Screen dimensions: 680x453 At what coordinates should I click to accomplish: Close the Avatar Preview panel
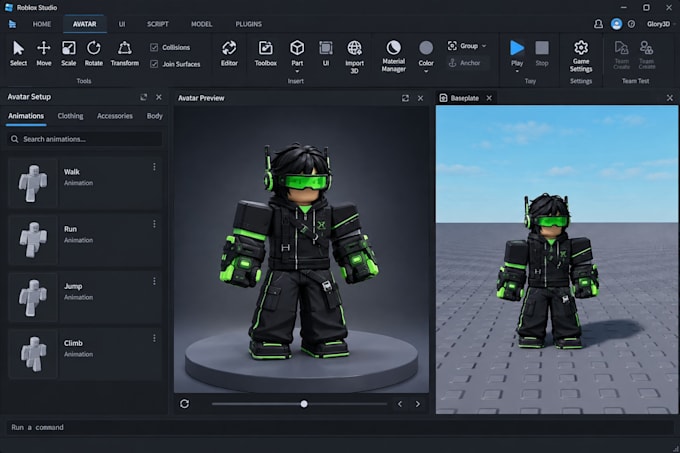pos(420,98)
